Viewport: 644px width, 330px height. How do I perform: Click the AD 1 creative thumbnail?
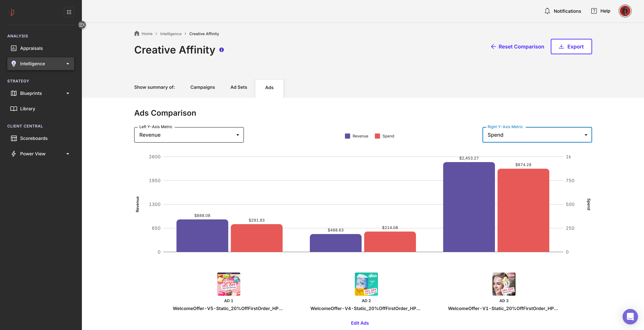(229, 284)
